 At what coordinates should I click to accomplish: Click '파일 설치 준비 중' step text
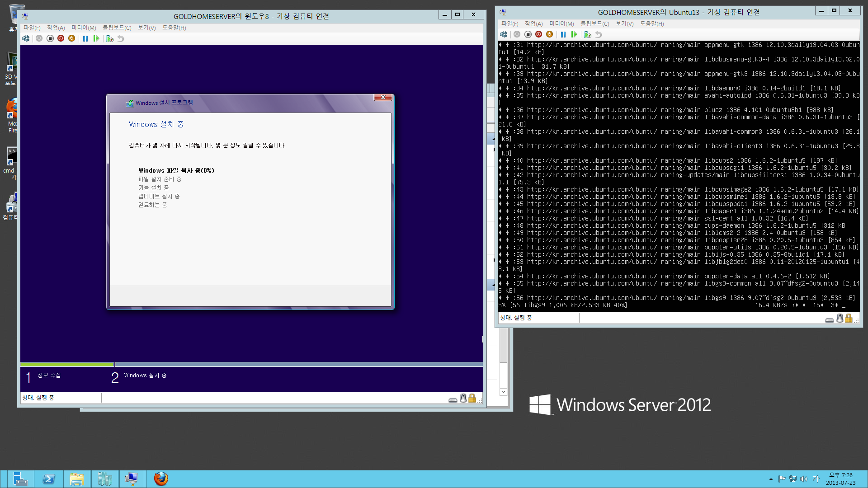160,179
